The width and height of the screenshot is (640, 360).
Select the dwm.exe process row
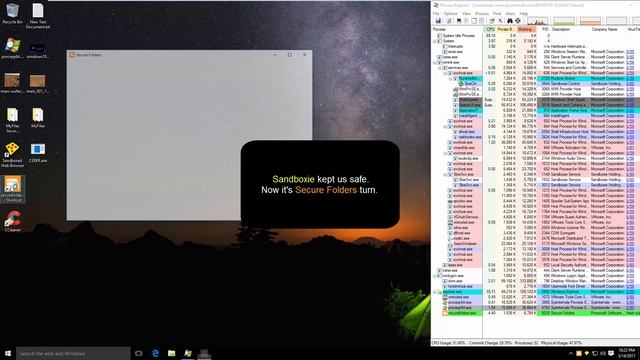536,281
